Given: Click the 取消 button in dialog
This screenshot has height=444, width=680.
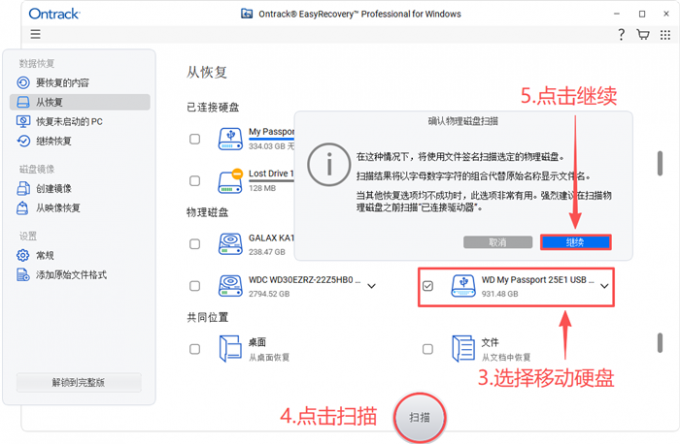Looking at the screenshot, I should pyautogui.click(x=497, y=242).
